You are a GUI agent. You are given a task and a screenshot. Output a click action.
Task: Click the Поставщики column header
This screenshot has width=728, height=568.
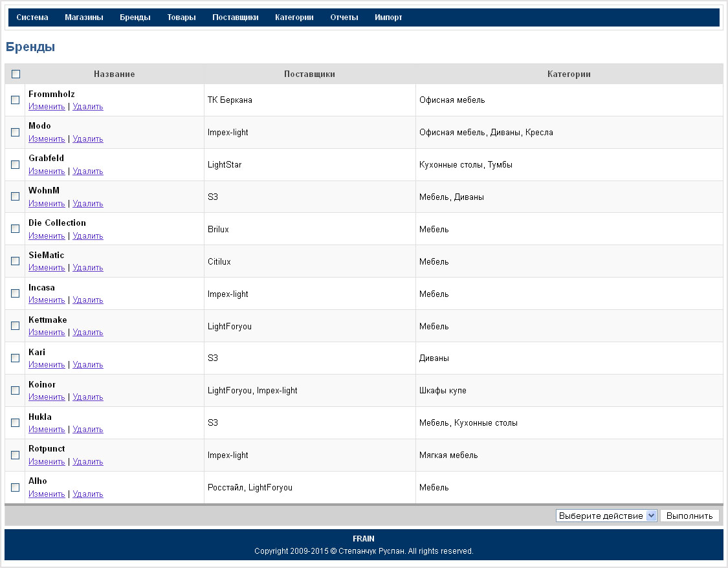[x=310, y=74]
